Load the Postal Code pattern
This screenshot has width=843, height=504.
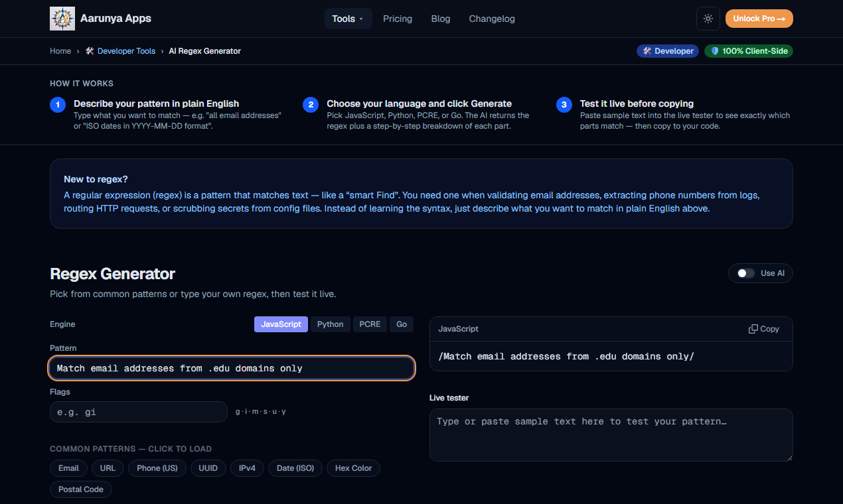click(x=81, y=489)
